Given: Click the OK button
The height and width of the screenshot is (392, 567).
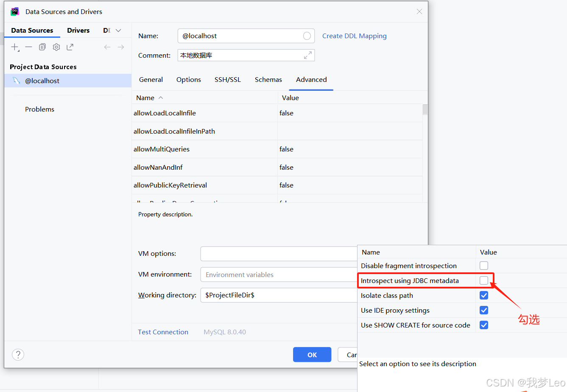Looking at the screenshot, I should point(312,355).
